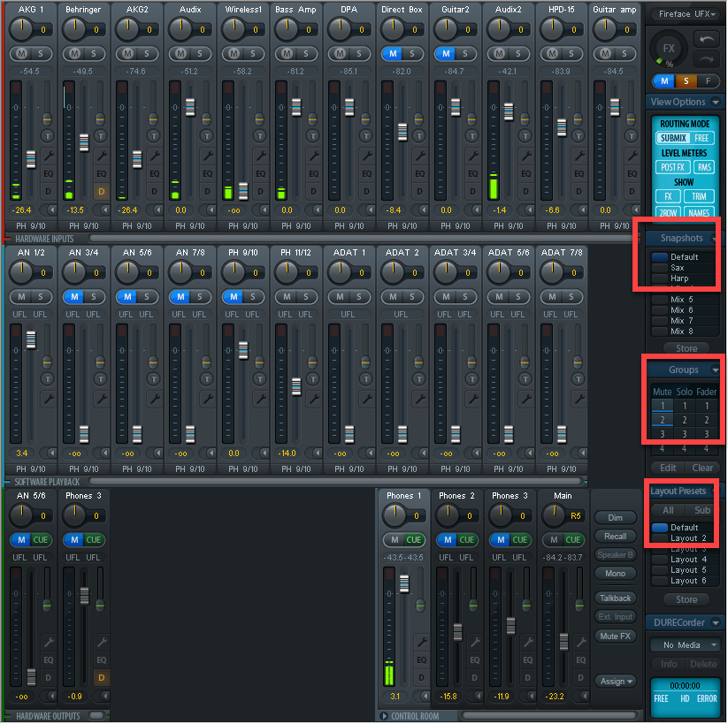The image size is (728, 724).
Task: Open the EQ on the DPA channel
Action: click(367, 174)
